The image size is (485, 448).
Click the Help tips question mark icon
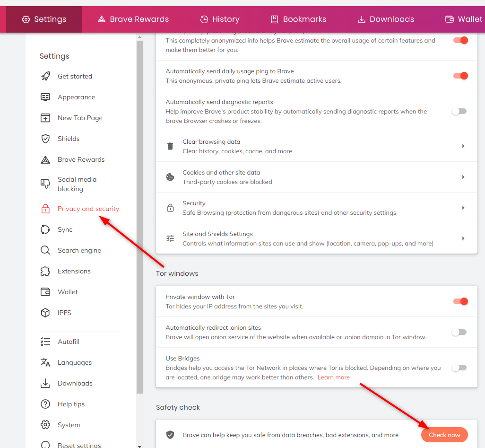45,404
